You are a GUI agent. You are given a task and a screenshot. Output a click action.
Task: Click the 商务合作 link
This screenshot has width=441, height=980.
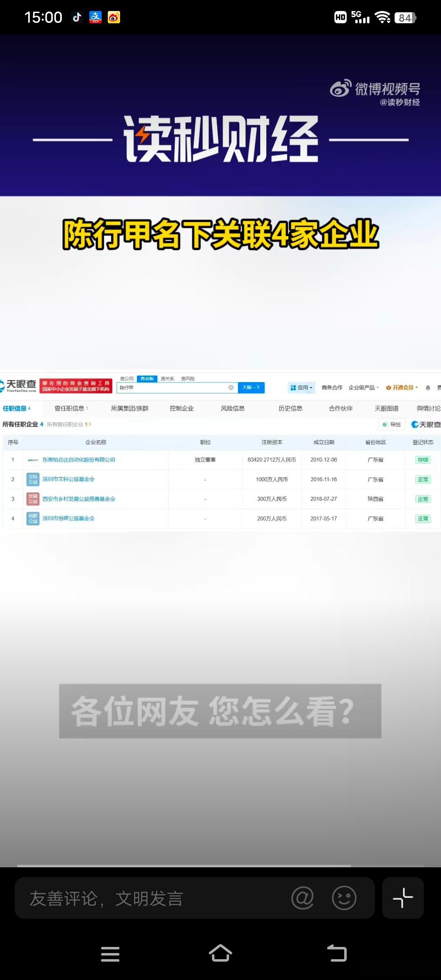332,388
